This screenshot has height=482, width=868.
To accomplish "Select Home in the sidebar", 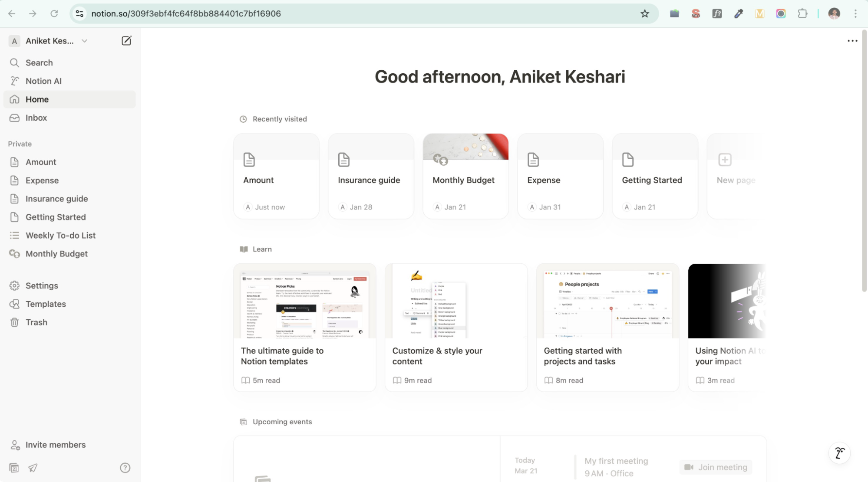I will tap(37, 99).
